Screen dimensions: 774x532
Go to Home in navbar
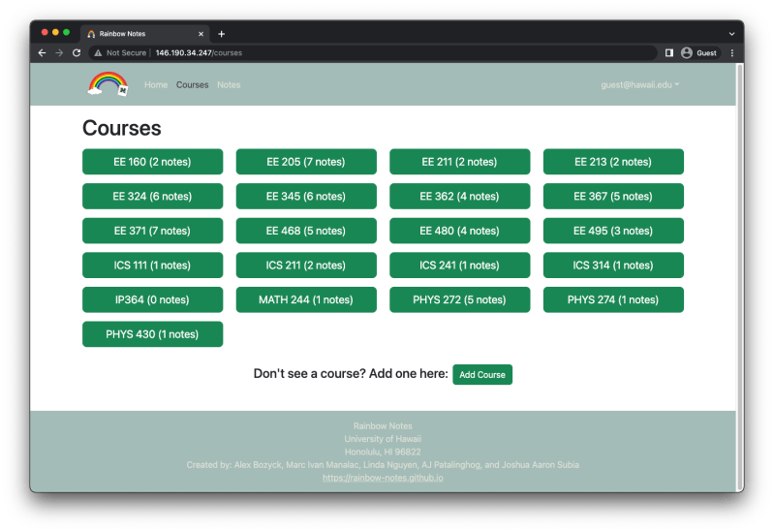pos(156,85)
